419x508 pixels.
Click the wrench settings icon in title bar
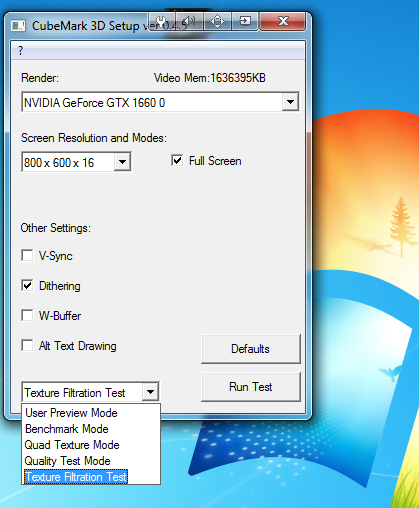pos(162,21)
